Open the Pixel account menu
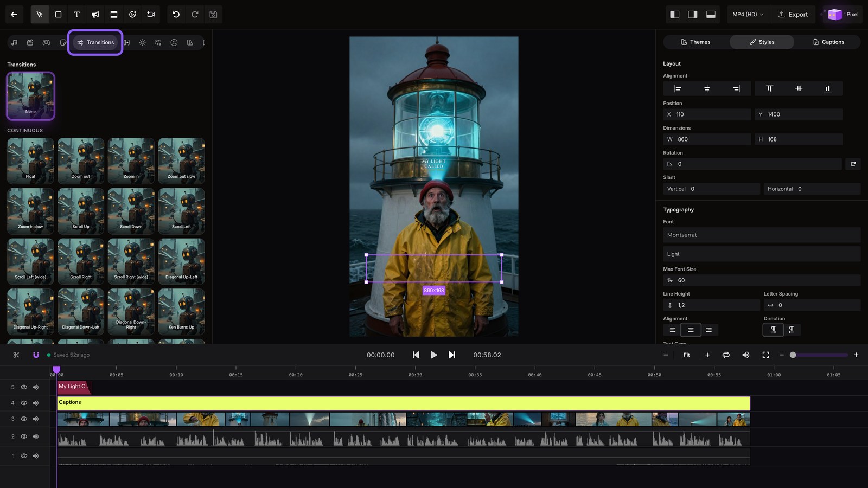868x488 pixels. (843, 15)
